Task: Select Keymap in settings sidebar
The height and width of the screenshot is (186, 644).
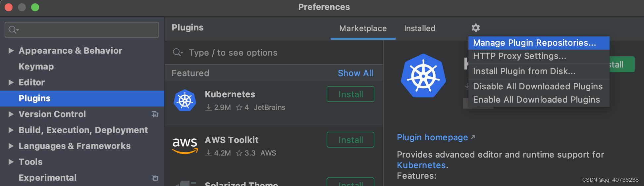Action: click(36, 67)
